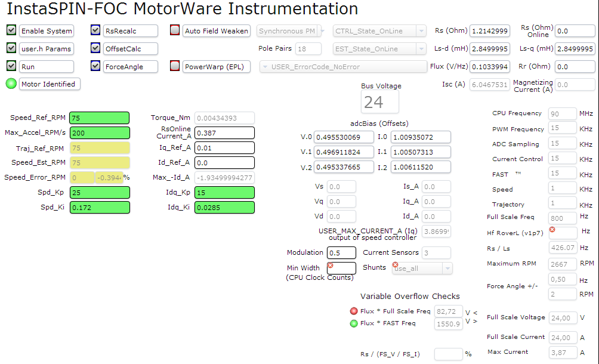
Task: Click the V.1 adcBias offset field
Action: pyautogui.click(x=344, y=152)
